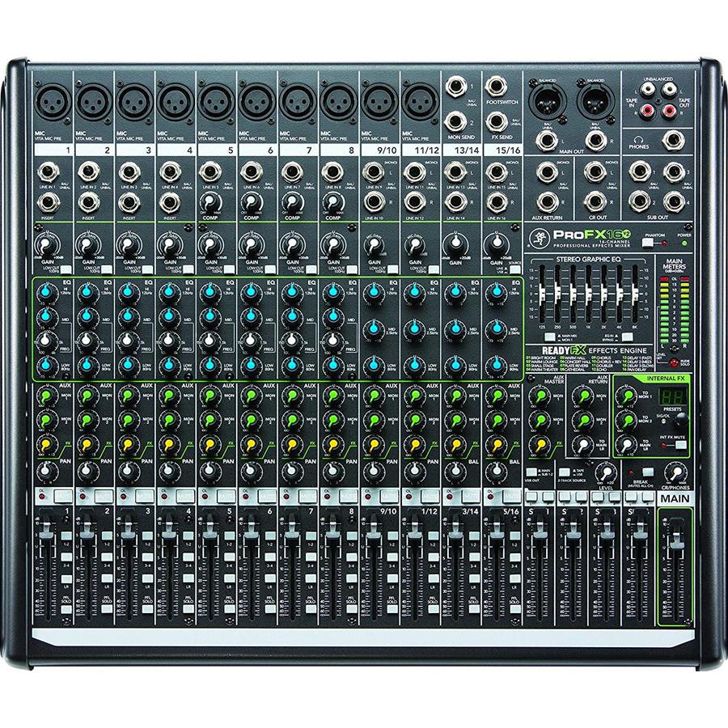Click the MON SEND 1 jack
The image size is (728, 728).
(455, 87)
